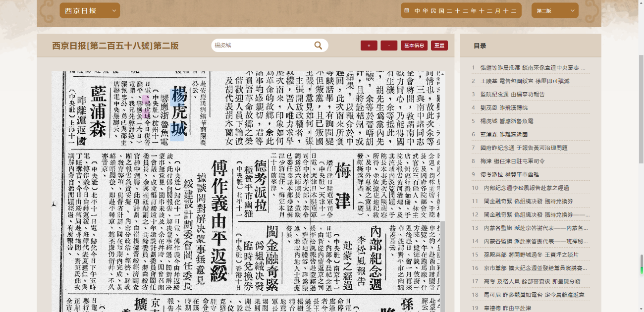Zoom in with the + button

369,46
